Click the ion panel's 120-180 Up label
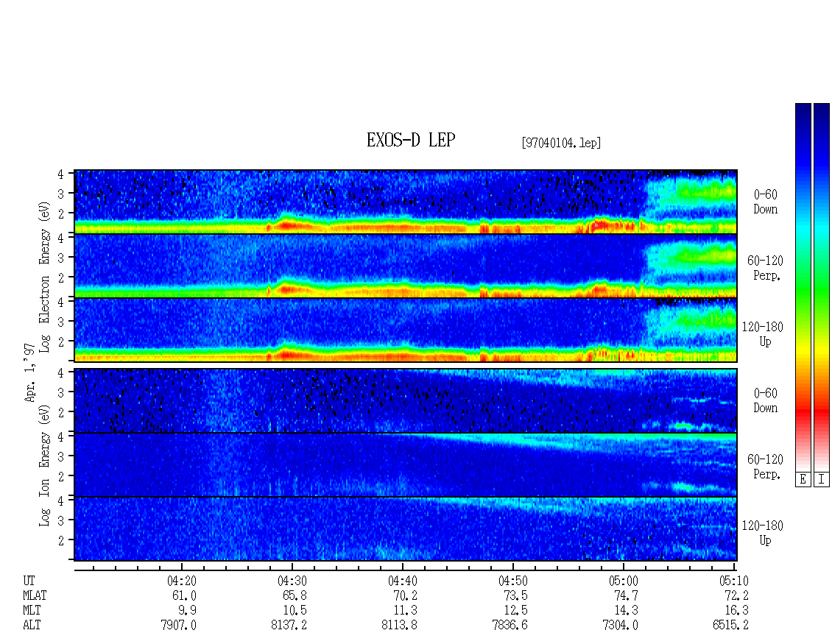This screenshot has height=644, width=832. 763,533
